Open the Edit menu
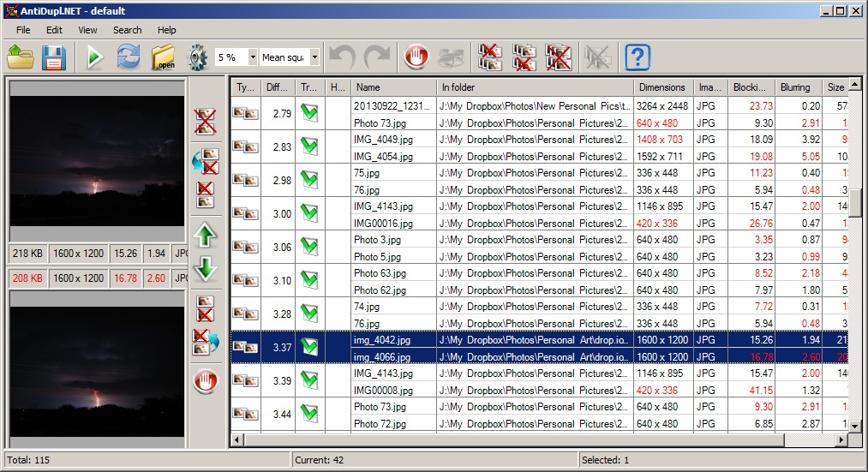Screen dimensions: 868x472 pyautogui.click(x=54, y=30)
